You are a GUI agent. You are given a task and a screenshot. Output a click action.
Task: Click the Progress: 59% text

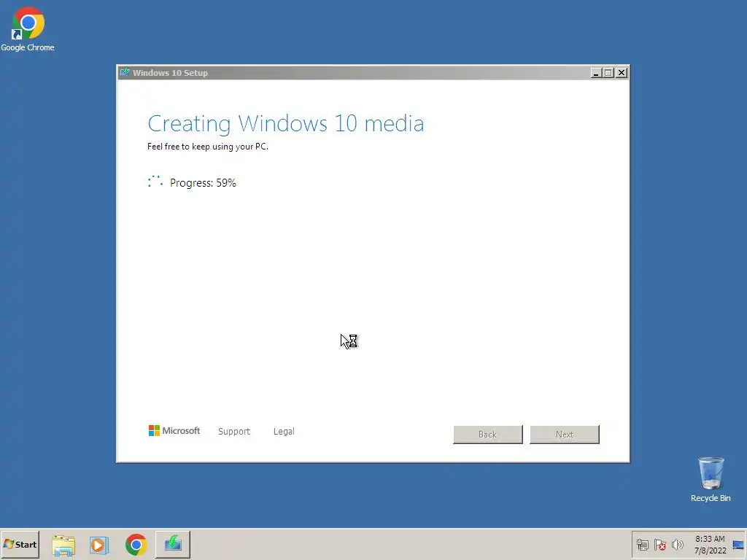203,183
